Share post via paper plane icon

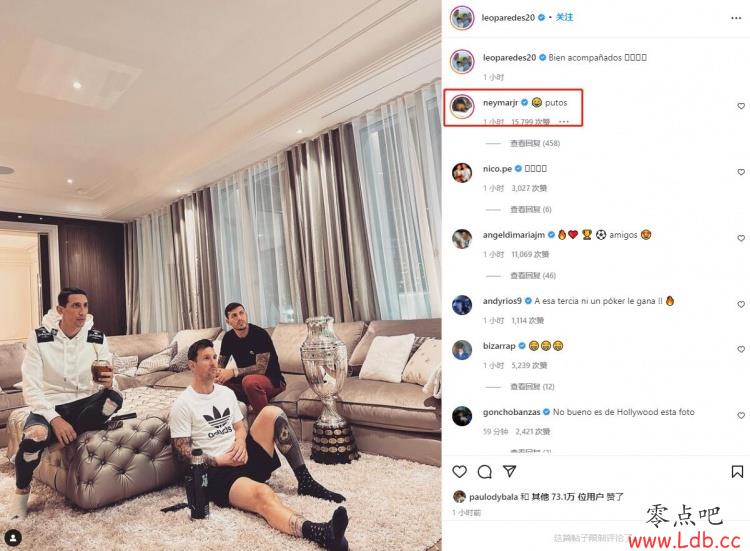point(510,471)
